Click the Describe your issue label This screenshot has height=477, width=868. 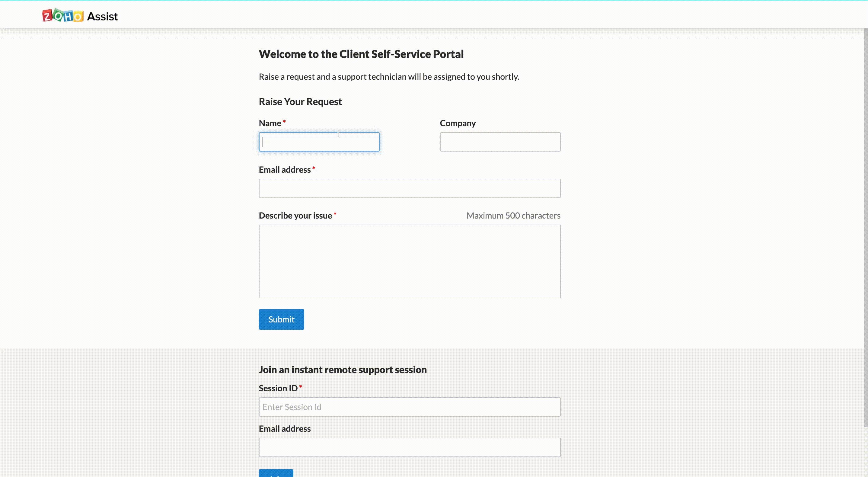click(x=295, y=216)
